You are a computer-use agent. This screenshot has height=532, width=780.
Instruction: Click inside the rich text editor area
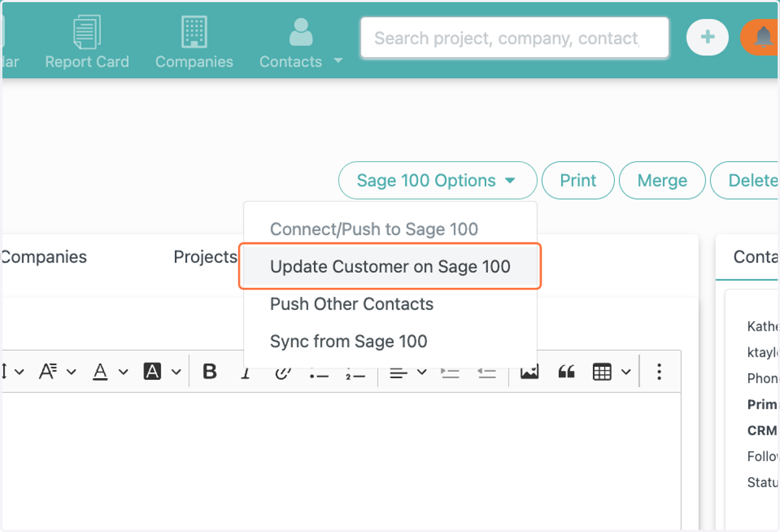[341, 461]
